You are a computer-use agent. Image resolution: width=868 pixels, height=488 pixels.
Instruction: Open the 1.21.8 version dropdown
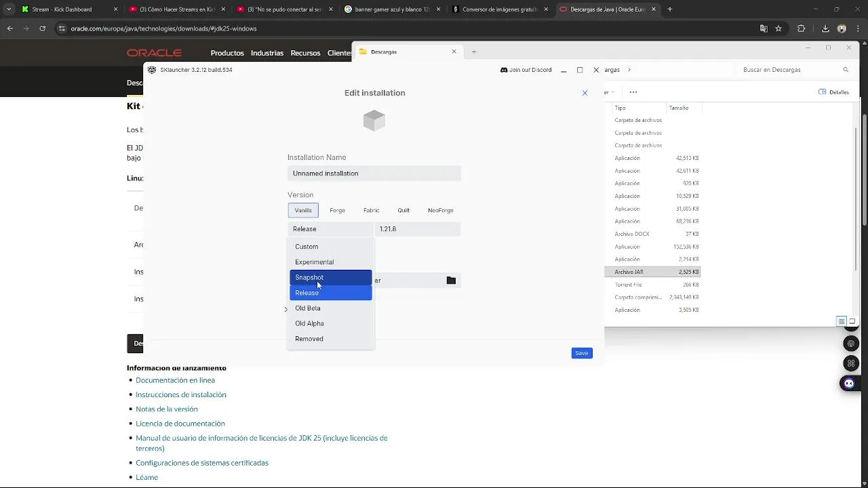(418, 229)
